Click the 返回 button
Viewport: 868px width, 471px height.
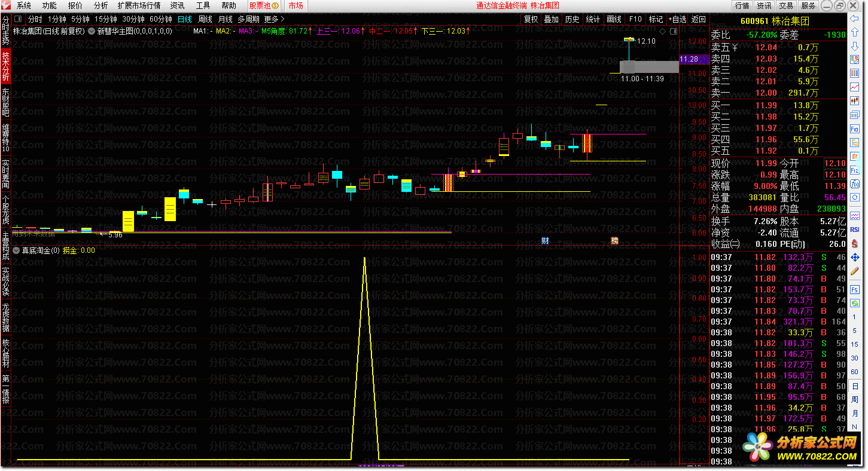(698, 19)
